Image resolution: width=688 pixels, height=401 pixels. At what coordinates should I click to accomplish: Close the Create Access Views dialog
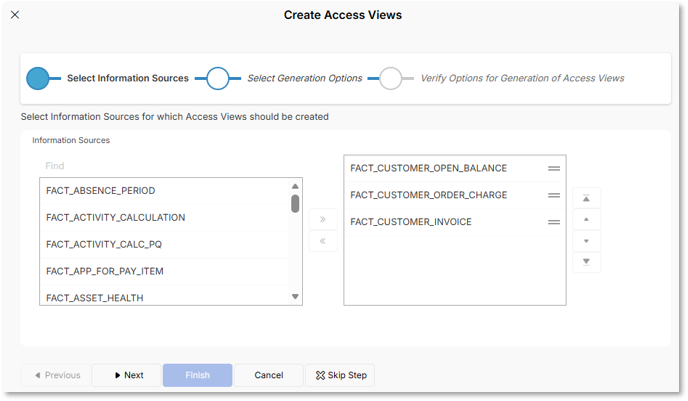pyautogui.click(x=15, y=15)
